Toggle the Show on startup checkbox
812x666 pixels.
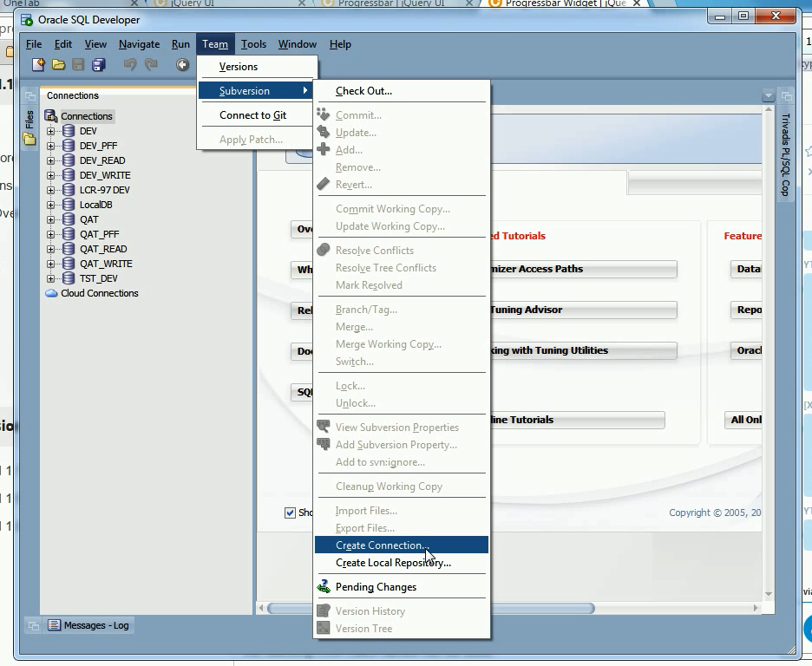[290, 513]
